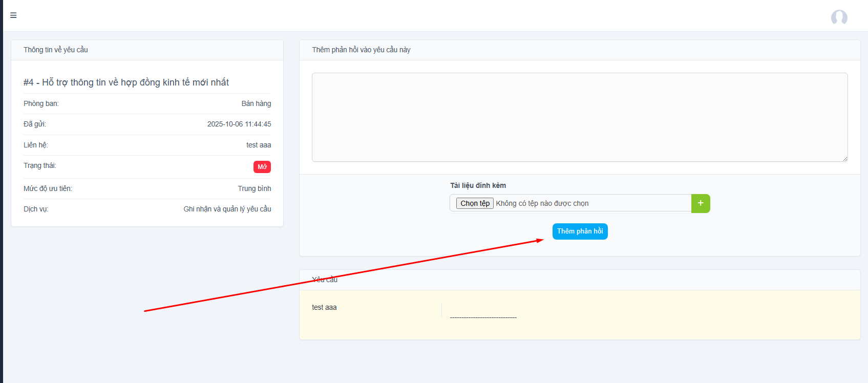Click the "Yêu cầu" section header
Viewport: 868px width, 383px height.
(325, 280)
